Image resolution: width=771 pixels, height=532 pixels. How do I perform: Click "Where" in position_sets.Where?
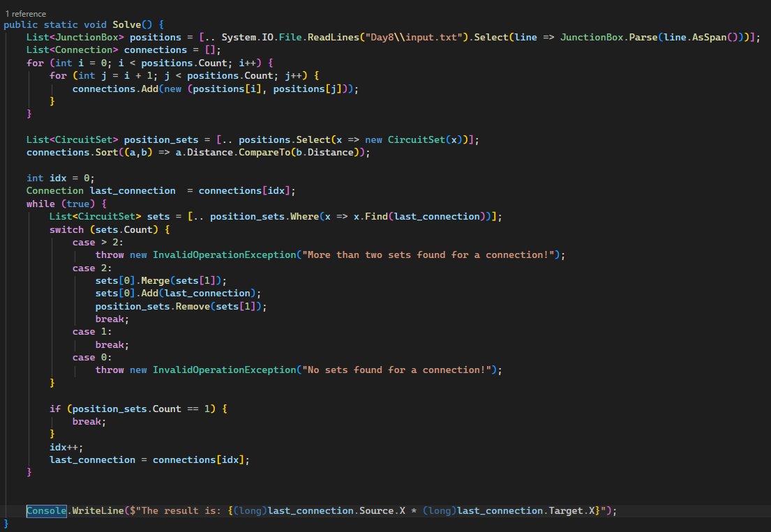click(x=304, y=216)
